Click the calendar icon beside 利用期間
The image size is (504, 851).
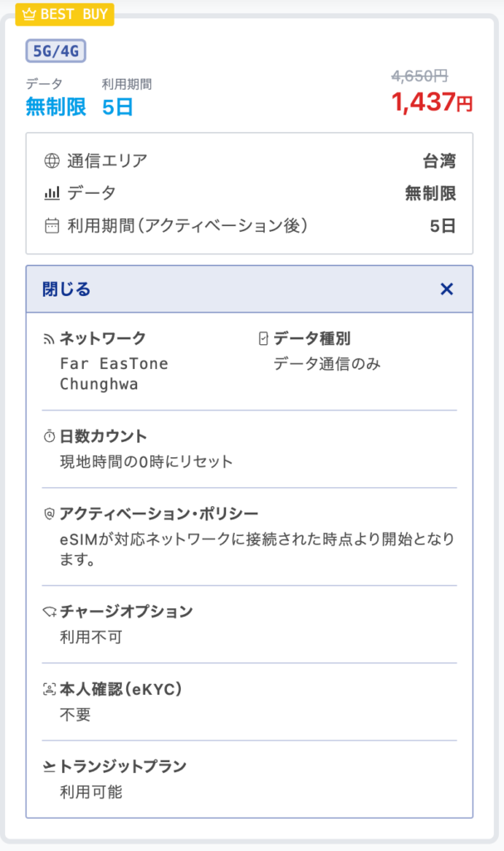click(51, 226)
